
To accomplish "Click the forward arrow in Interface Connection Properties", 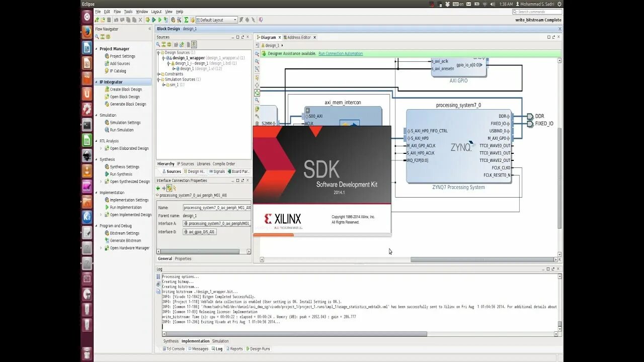I will [164, 188].
